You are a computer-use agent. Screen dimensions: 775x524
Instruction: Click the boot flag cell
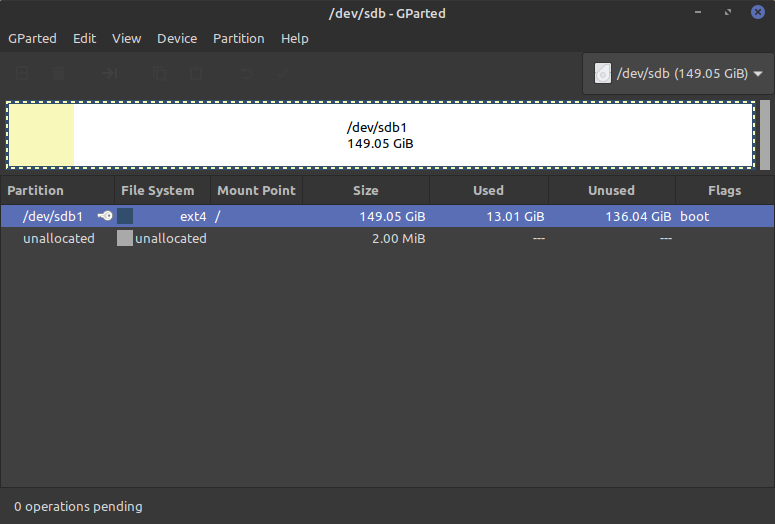click(x=694, y=217)
